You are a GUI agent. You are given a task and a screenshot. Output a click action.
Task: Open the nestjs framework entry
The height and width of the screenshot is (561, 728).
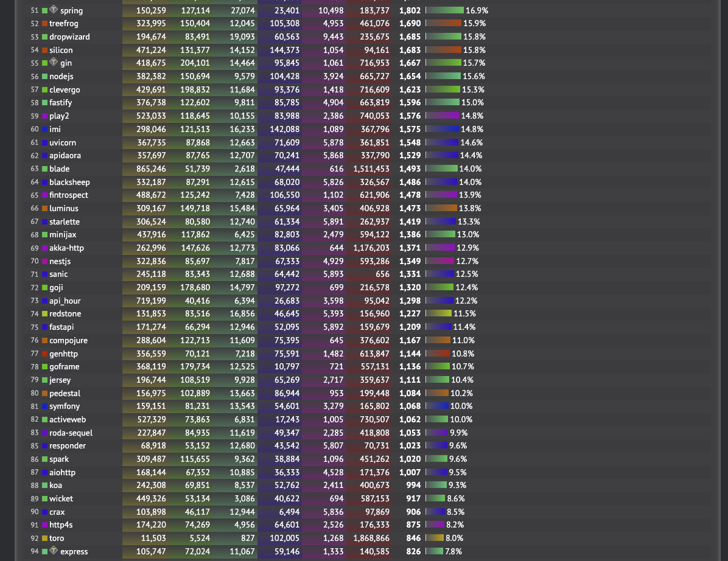tap(60, 261)
